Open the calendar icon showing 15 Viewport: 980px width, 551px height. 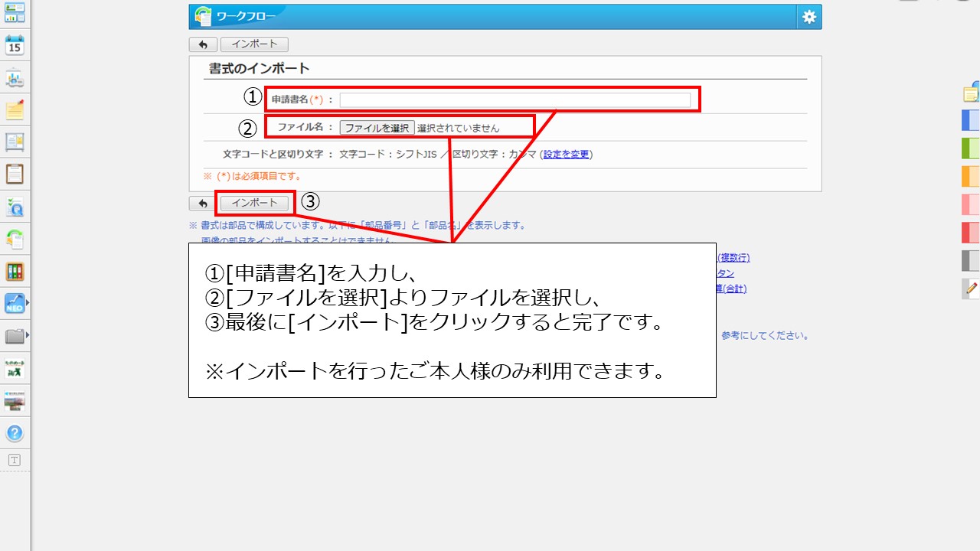pos(15,44)
